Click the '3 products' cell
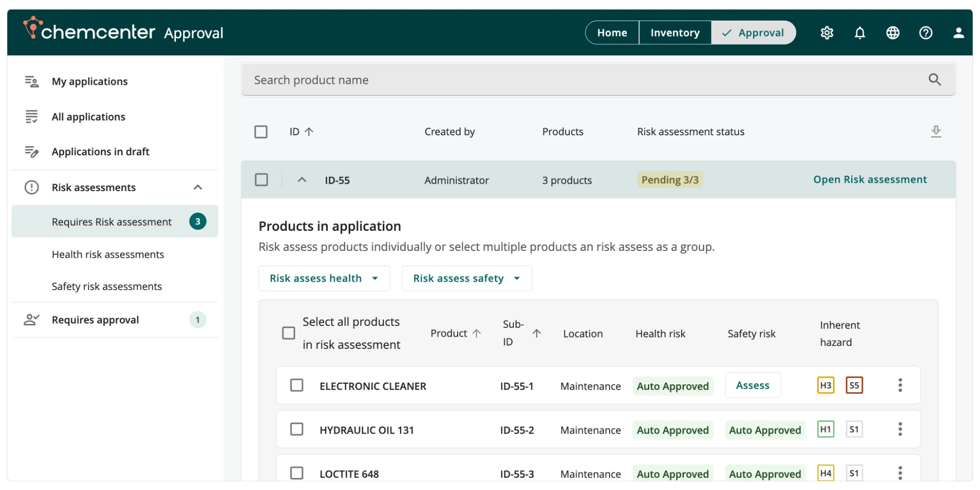 567,180
